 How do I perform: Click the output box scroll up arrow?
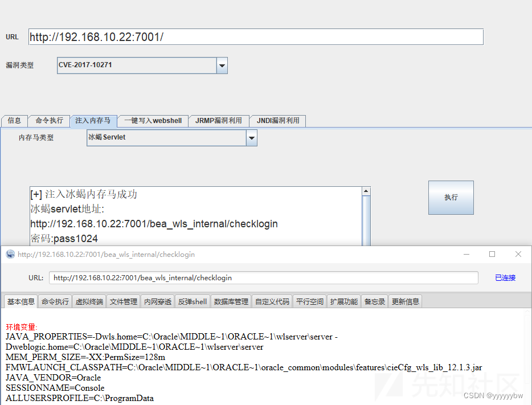[x=366, y=191]
